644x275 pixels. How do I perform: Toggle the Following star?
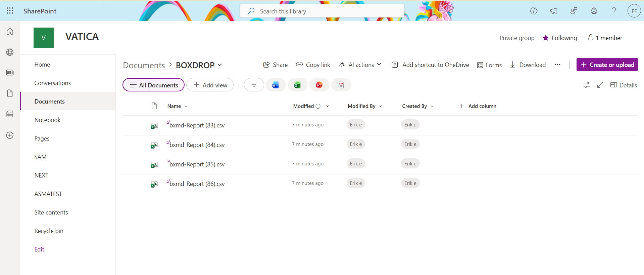coord(546,38)
